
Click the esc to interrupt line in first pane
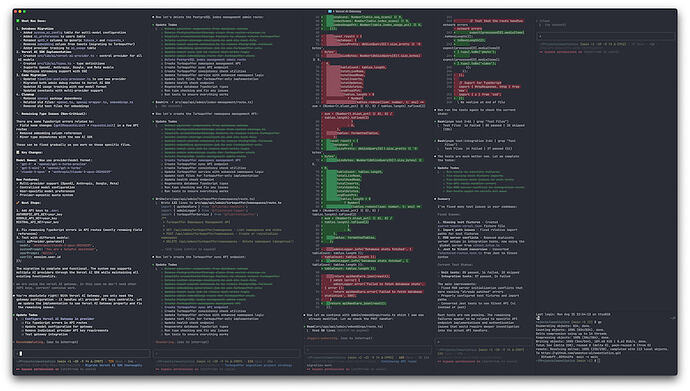tap(47, 342)
